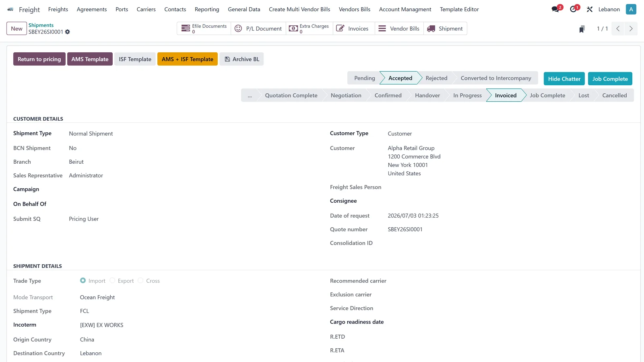Open the Shipments breadcrumb link

41,25
